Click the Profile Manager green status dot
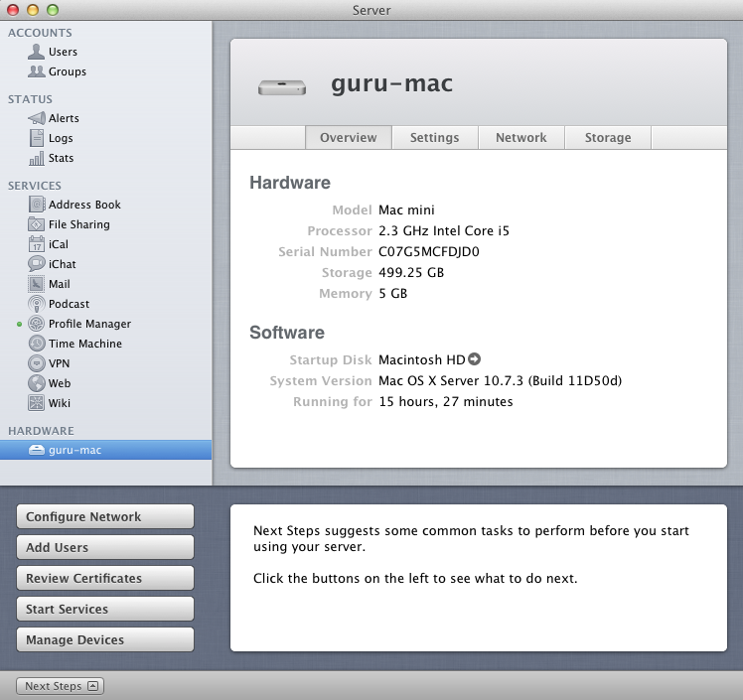The image size is (743, 700). click(20, 324)
